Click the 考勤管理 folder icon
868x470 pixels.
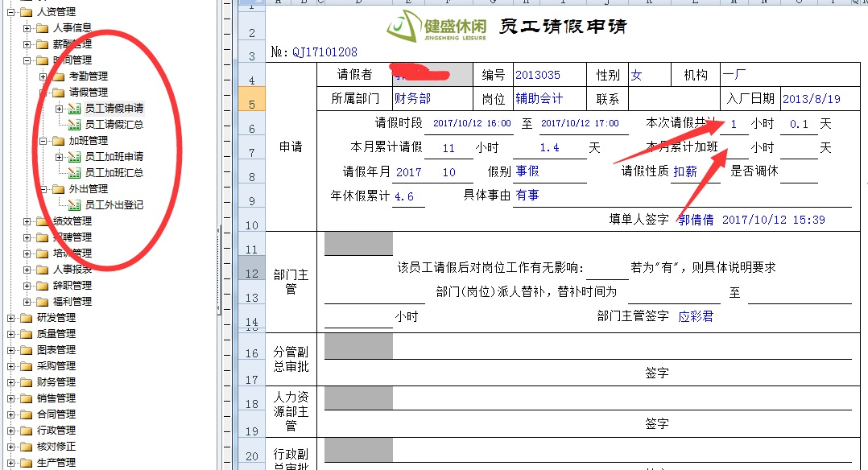pos(58,76)
